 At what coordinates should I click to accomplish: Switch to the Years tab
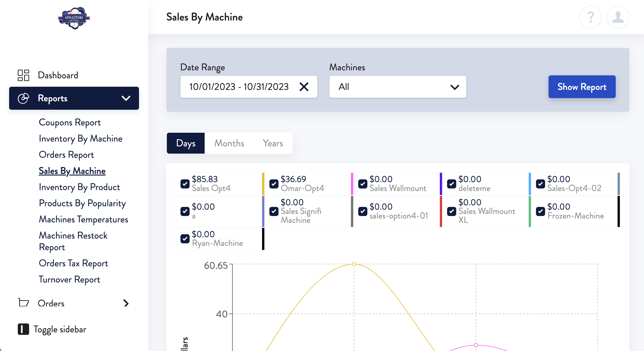click(x=273, y=143)
